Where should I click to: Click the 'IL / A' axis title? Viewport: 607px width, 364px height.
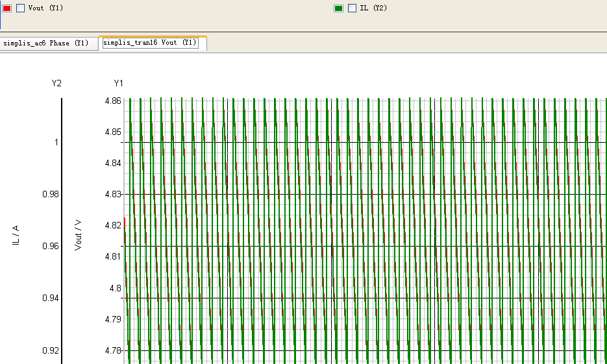[16, 235]
